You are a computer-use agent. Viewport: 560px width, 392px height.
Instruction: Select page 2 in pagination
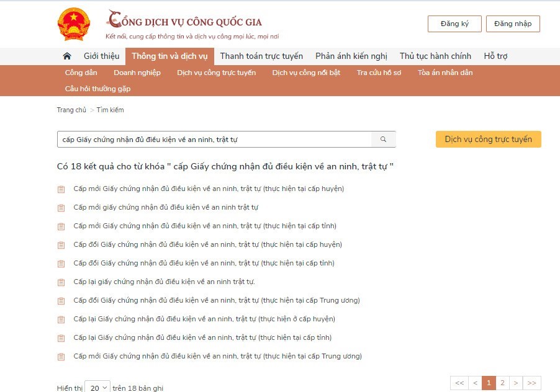(502, 383)
